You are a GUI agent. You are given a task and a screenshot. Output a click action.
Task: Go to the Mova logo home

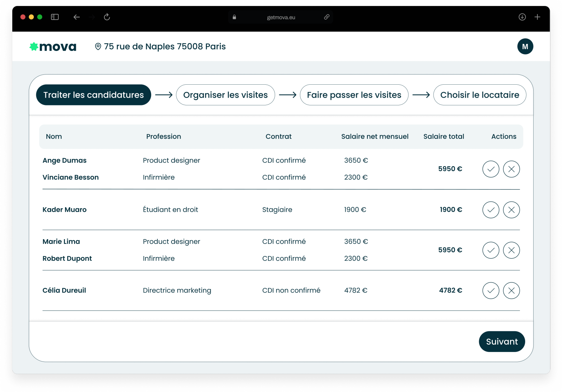53,46
